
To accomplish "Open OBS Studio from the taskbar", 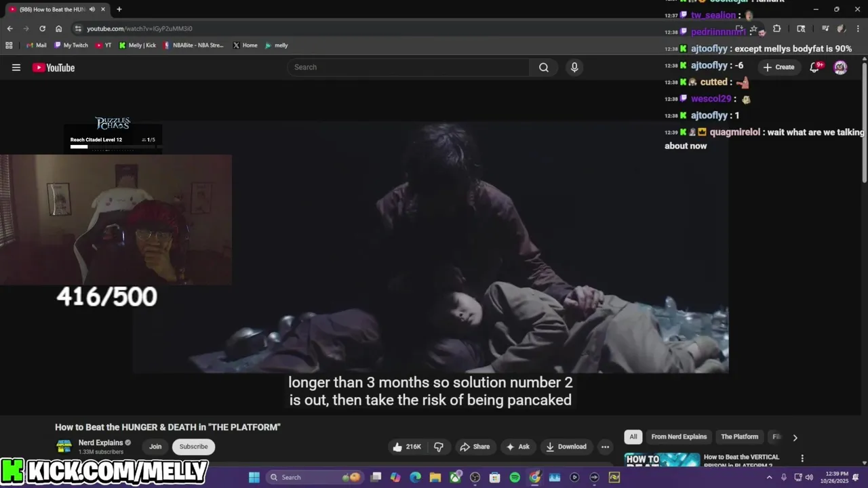I will [475, 477].
